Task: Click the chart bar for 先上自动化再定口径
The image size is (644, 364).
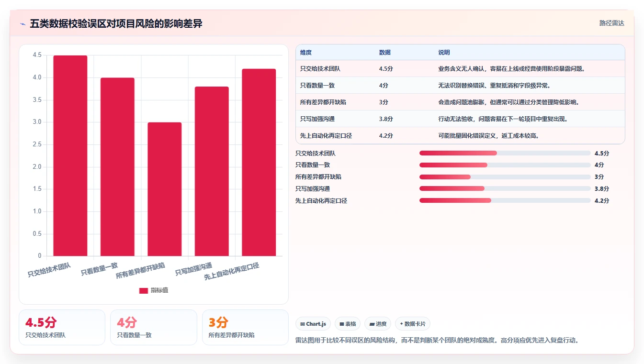Action: tap(259, 162)
